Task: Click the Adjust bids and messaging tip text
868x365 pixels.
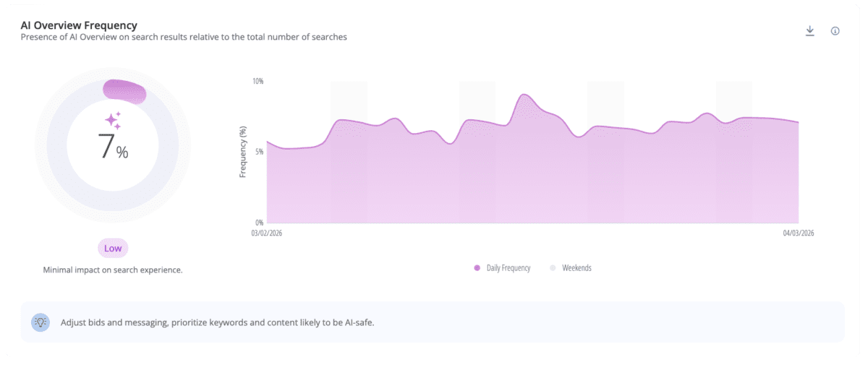Action: 218,322
